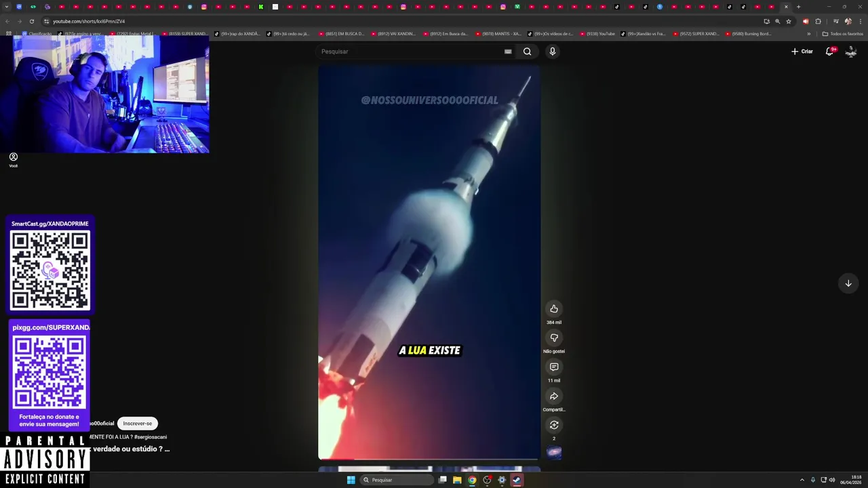Viewport: 868px width, 488px height.
Task: Open Chrome profile avatar in toolbar
Action: [x=848, y=21]
